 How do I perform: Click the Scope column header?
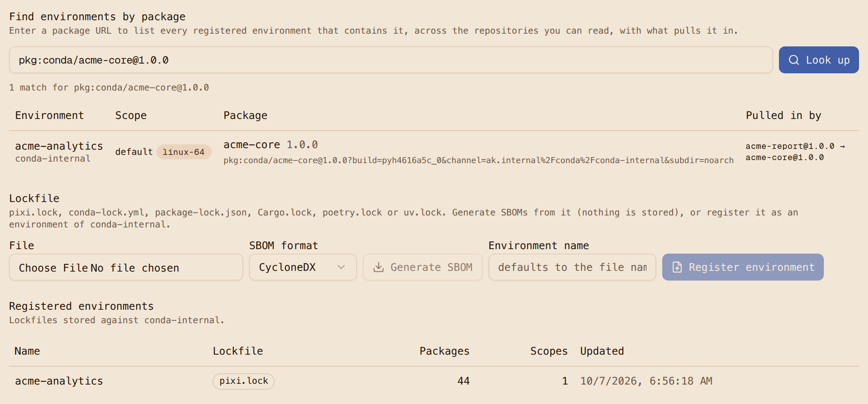pos(131,116)
